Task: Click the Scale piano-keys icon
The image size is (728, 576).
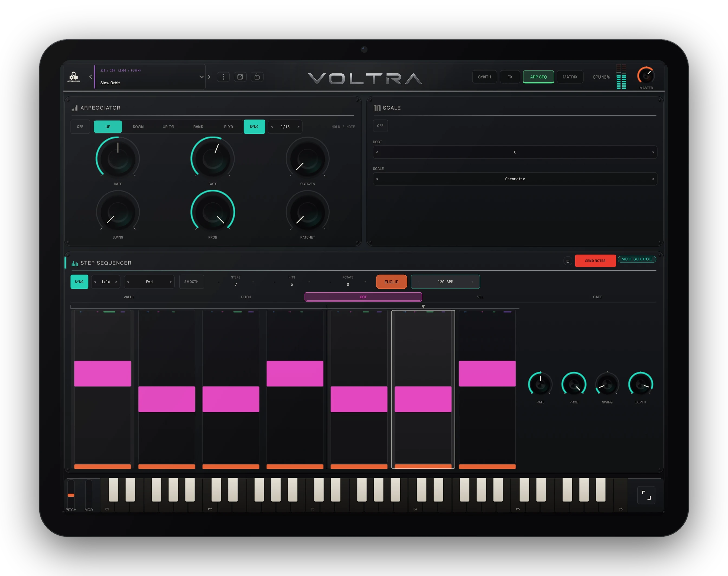Action: [377, 108]
